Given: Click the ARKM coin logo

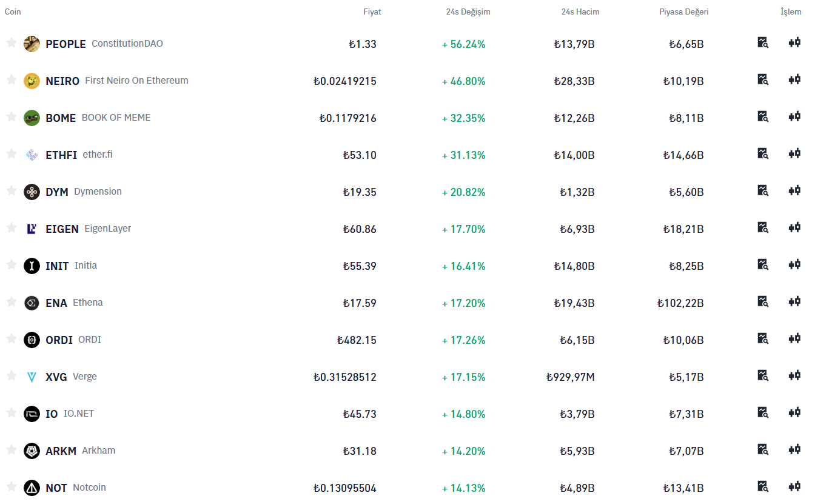Looking at the screenshot, I should [x=32, y=451].
